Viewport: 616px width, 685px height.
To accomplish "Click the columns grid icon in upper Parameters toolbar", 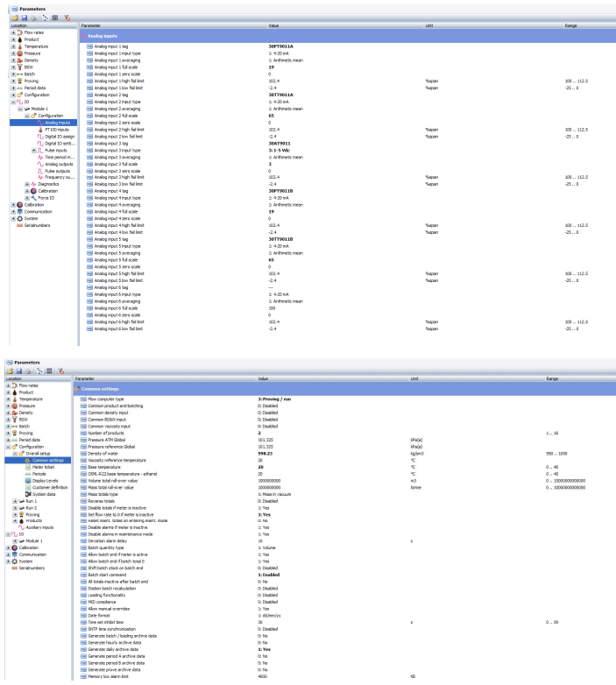I will pyautogui.click(x=55, y=18).
